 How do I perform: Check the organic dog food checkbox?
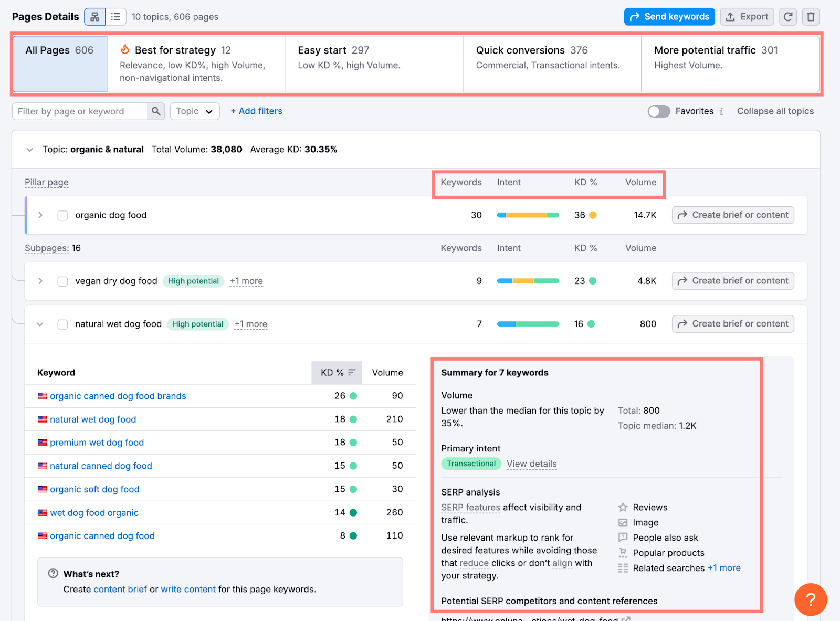pos(62,215)
